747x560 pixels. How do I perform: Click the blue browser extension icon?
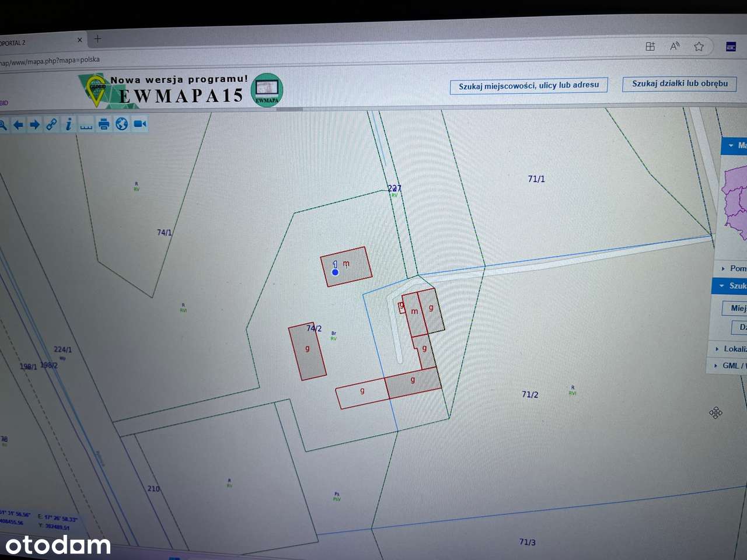pos(731,47)
